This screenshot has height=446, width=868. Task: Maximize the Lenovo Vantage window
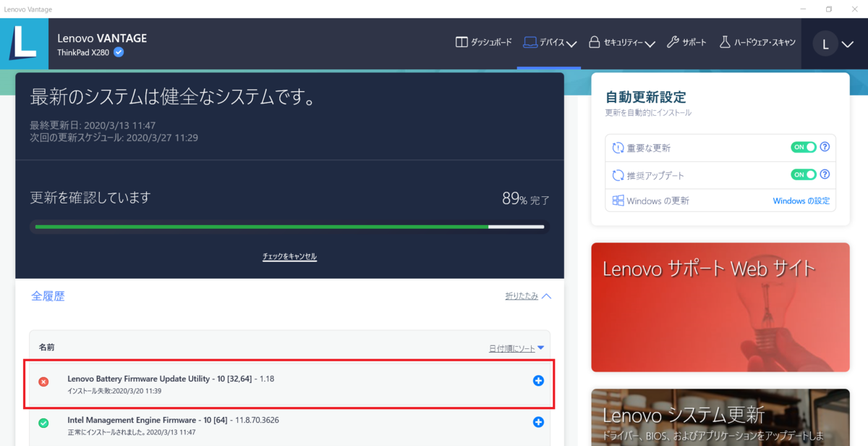point(828,9)
